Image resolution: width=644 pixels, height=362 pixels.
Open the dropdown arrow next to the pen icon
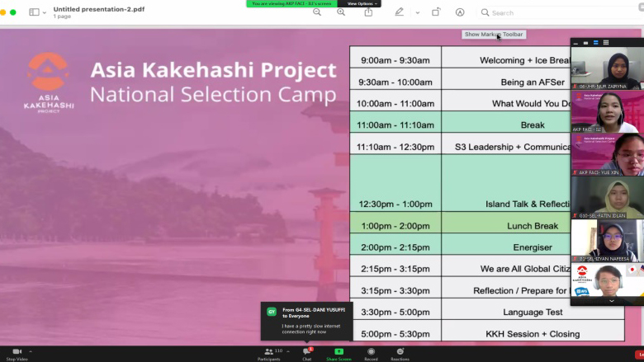pyautogui.click(x=417, y=12)
